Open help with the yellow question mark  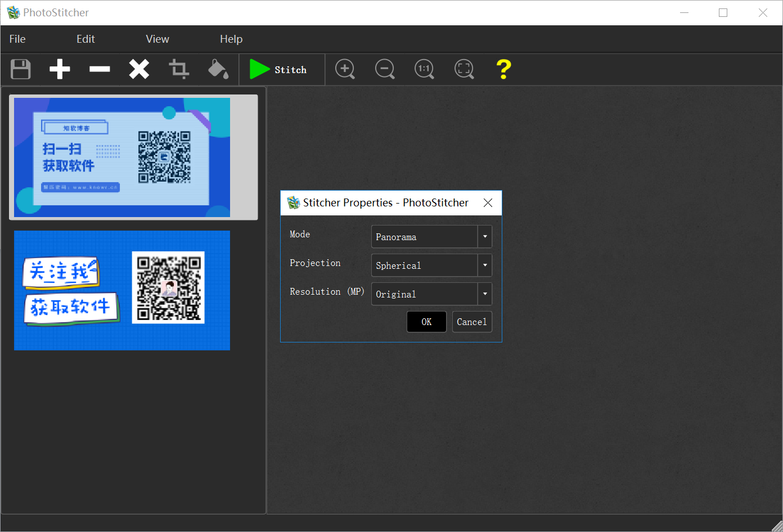pos(503,70)
